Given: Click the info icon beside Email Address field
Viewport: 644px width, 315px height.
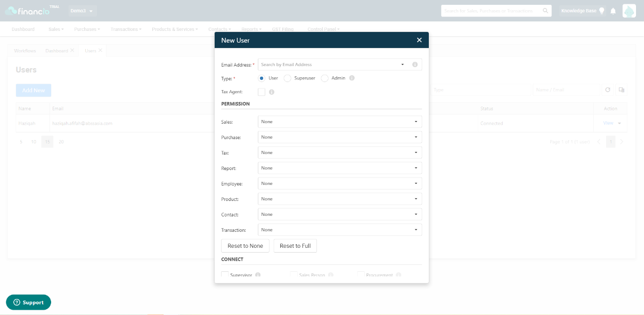Looking at the screenshot, I should (x=415, y=64).
